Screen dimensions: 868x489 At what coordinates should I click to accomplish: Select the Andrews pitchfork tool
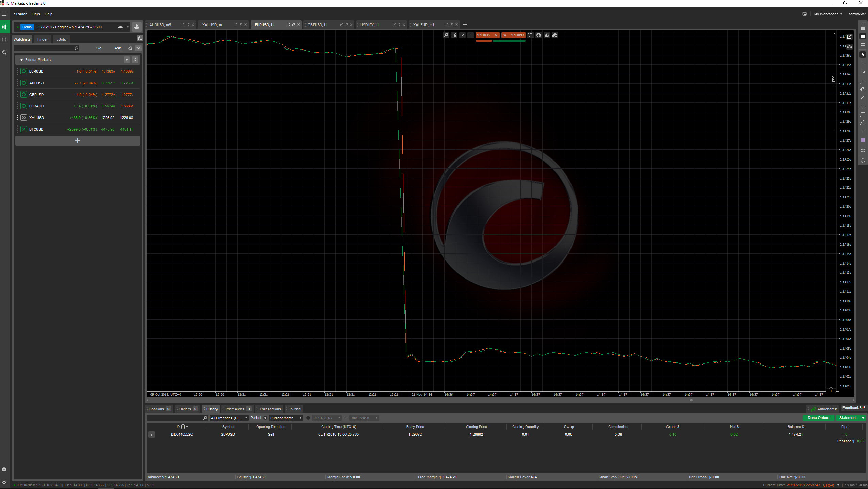(x=863, y=98)
